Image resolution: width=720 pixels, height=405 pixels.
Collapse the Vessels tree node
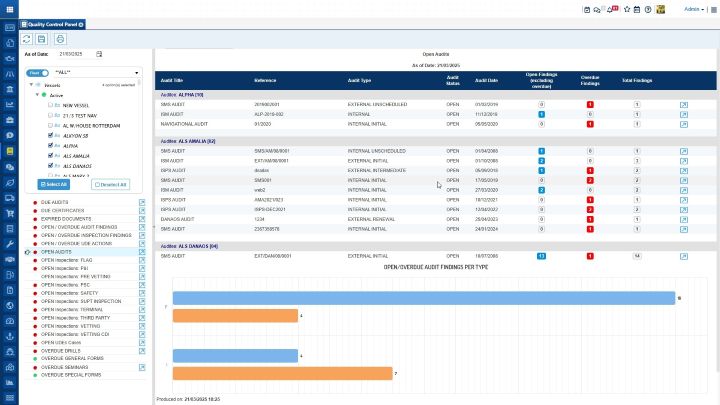tap(31, 85)
